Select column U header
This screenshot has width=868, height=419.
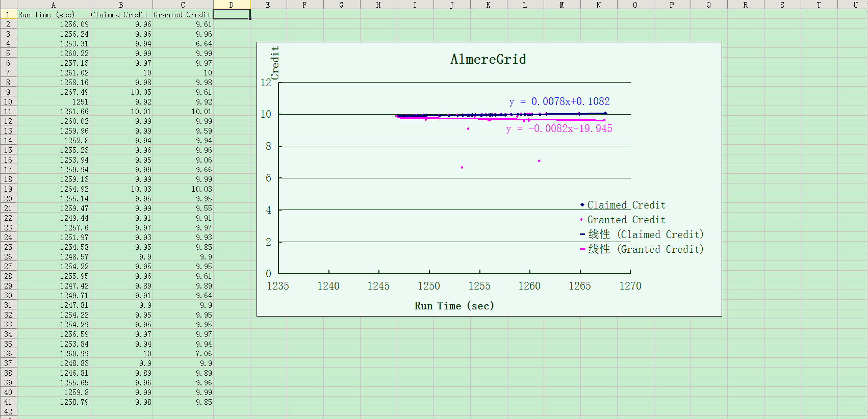pos(853,5)
